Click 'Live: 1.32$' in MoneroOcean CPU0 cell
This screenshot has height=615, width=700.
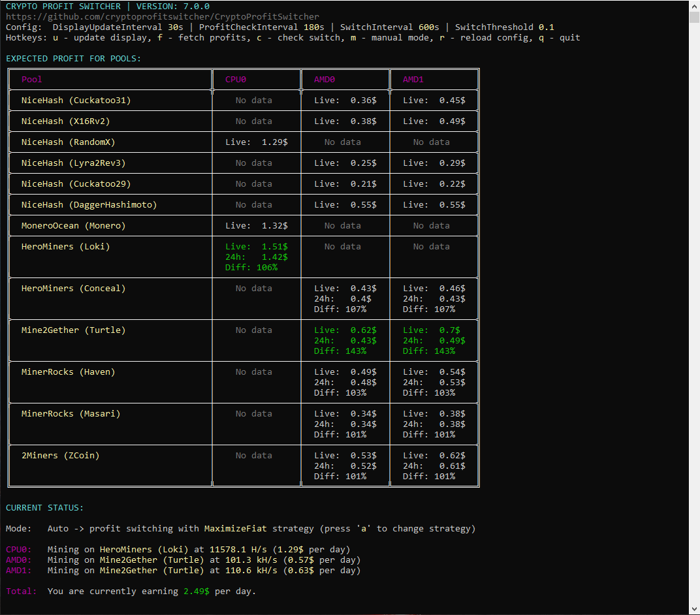point(257,226)
